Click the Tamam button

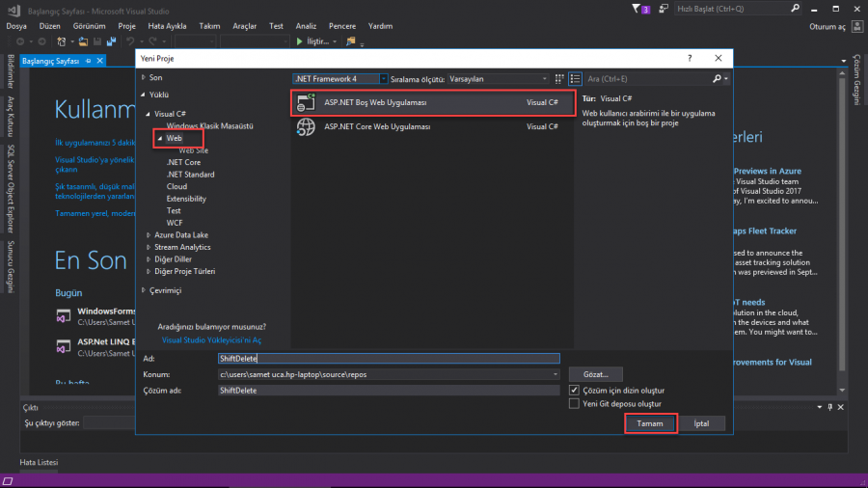click(x=650, y=423)
